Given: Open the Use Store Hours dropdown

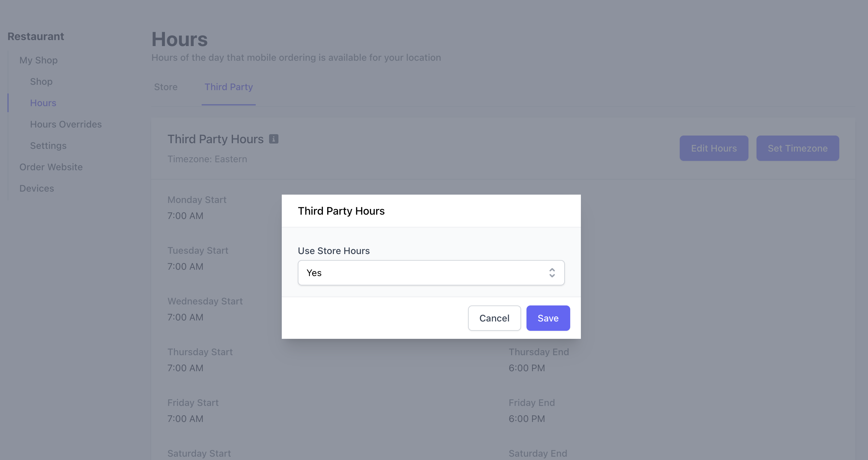Looking at the screenshot, I should tap(431, 273).
